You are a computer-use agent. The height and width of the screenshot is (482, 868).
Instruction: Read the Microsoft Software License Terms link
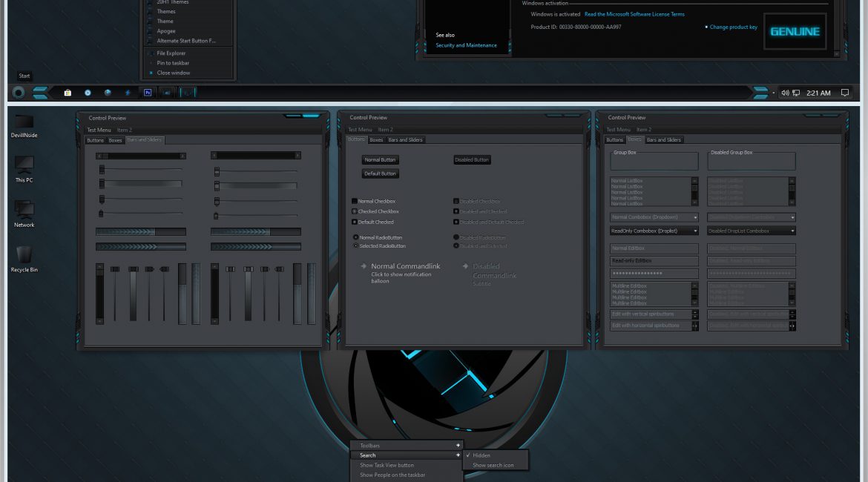(x=634, y=14)
